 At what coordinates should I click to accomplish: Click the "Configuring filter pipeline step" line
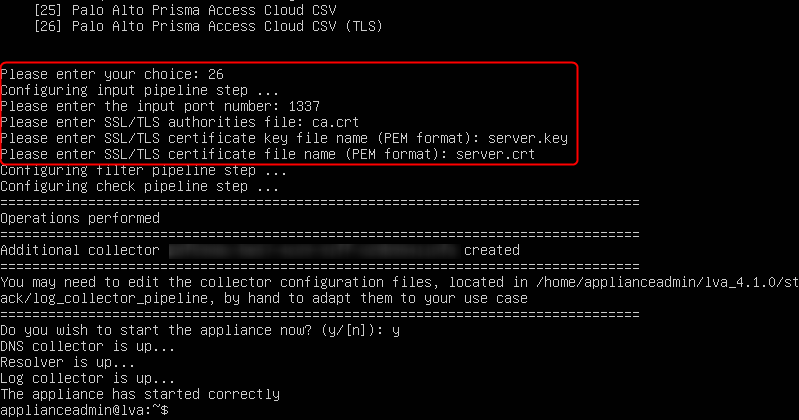tap(139, 170)
